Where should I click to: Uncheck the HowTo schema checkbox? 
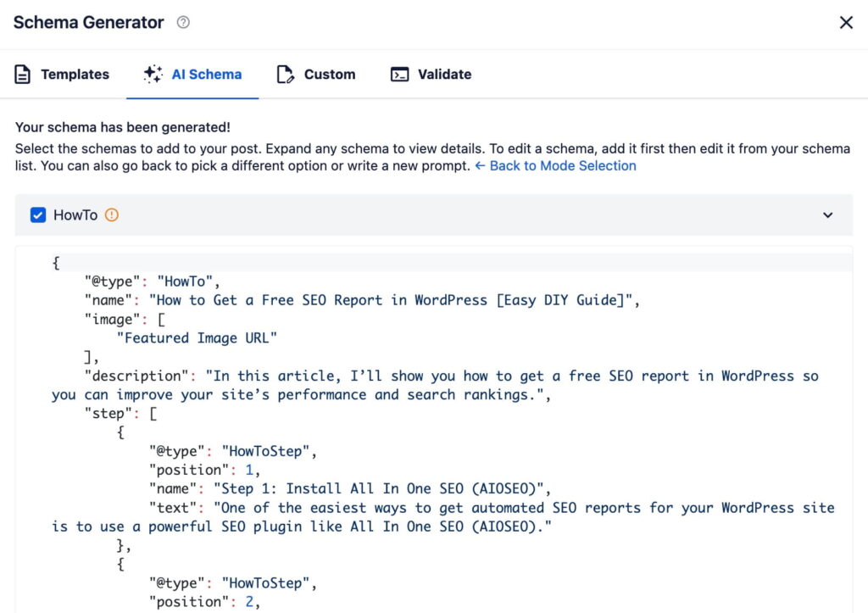pos(37,215)
